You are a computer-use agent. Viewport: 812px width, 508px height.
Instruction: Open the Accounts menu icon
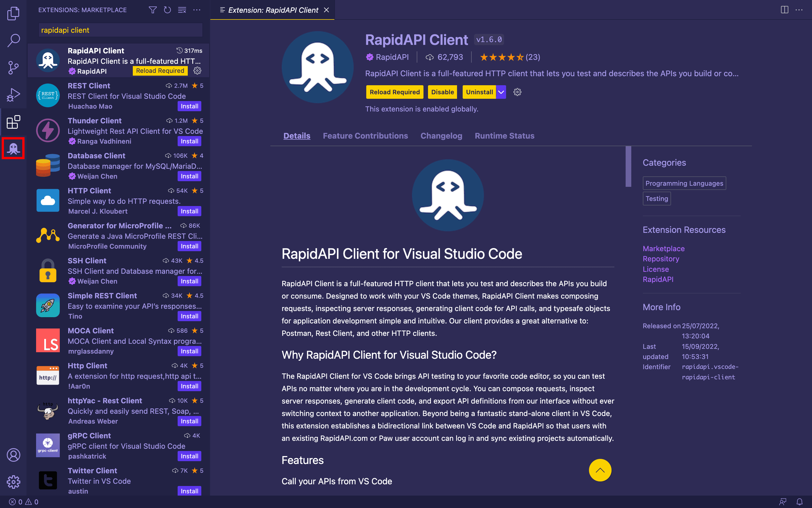pos(14,455)
